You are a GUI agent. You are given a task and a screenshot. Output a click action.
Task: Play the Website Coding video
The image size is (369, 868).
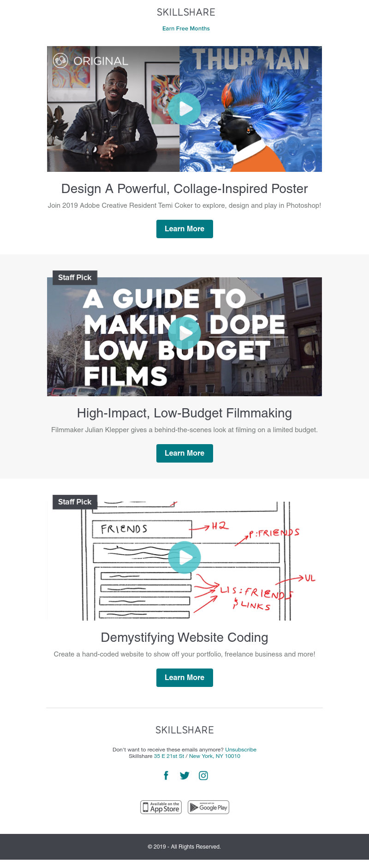click(184, 557)
